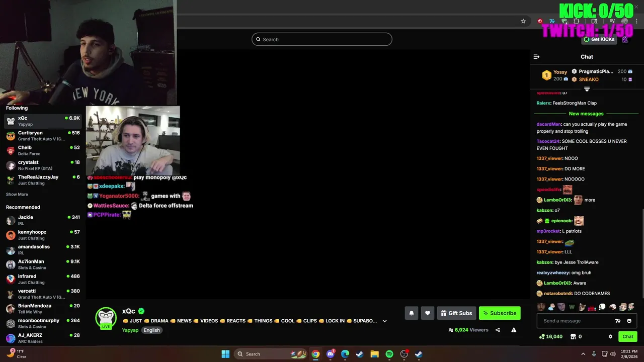This screenshot has width=644, height=362.
Task: Click the Windows Start button
Action: (x=225, y=354)
